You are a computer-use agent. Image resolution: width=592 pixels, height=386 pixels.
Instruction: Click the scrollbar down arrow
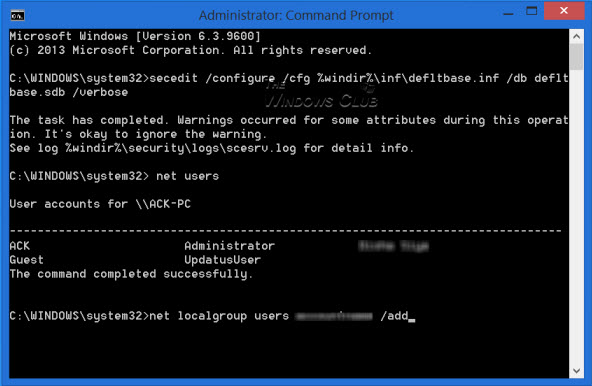click(576, 371)
